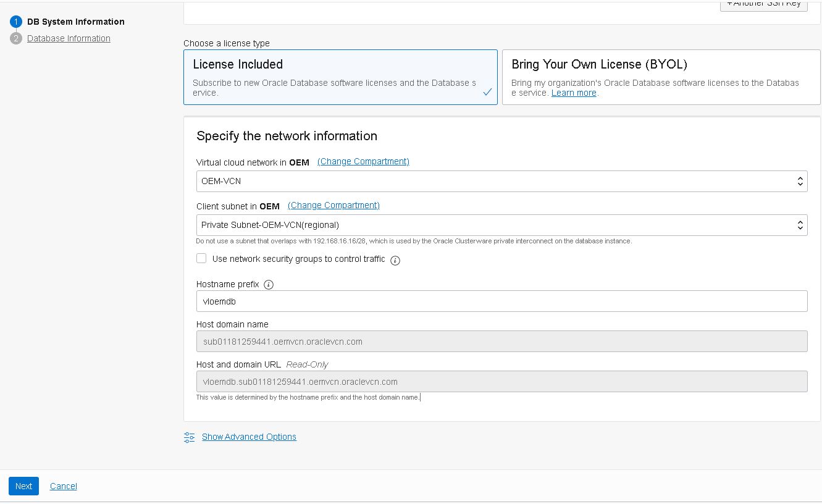The image size is (822, 504).
Task: Select the DB System Information step label
Action: click(75, 21)
